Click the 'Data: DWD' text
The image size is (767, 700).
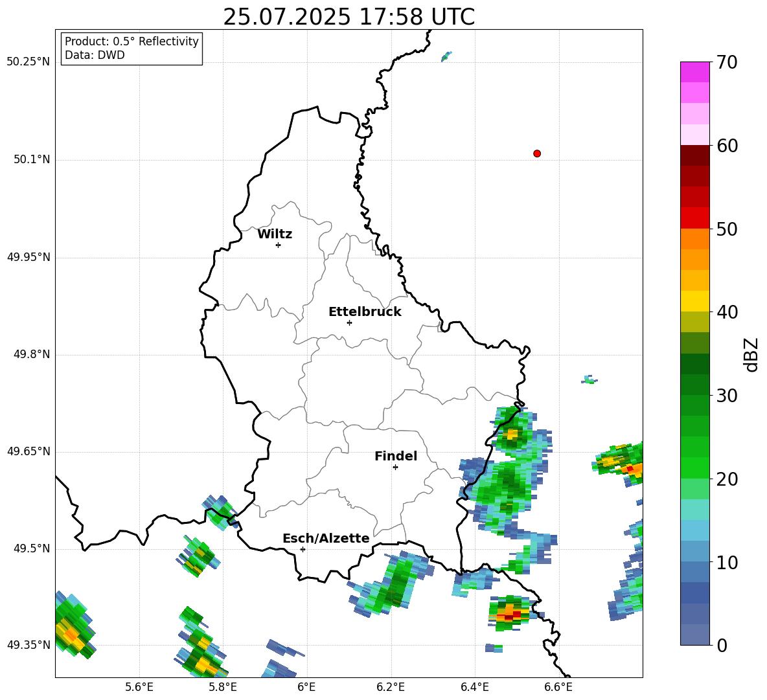coord(95,55)
